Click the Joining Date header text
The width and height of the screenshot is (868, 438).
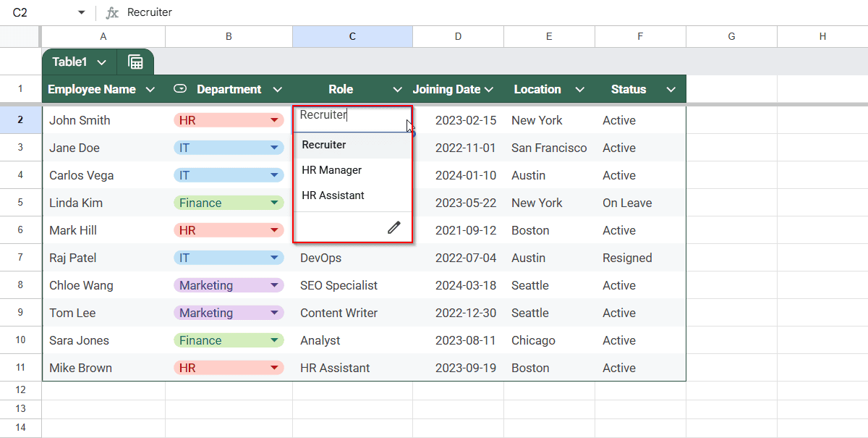click(446, 90)
